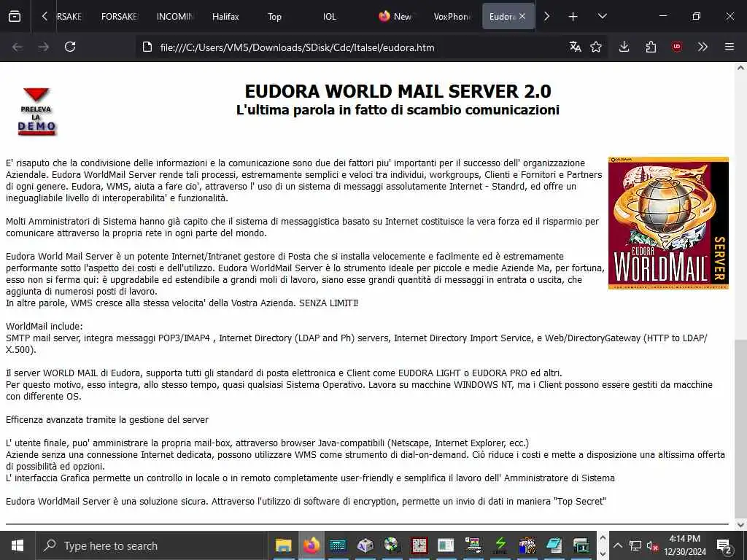Go forward to the next page
Image resolution: width=747 pixels, height=560 pixels.
point(44,47)
